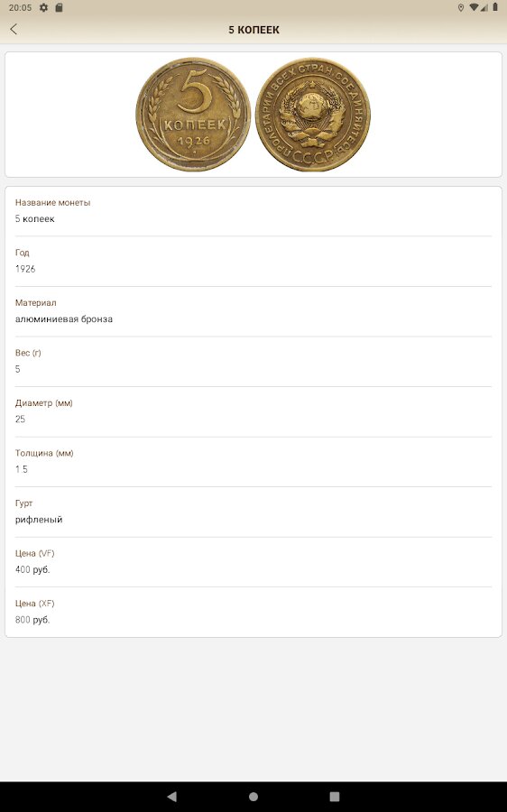Screen dimensions: 507x812
Task: Tap the battery icon
Action: pos(495,8)
